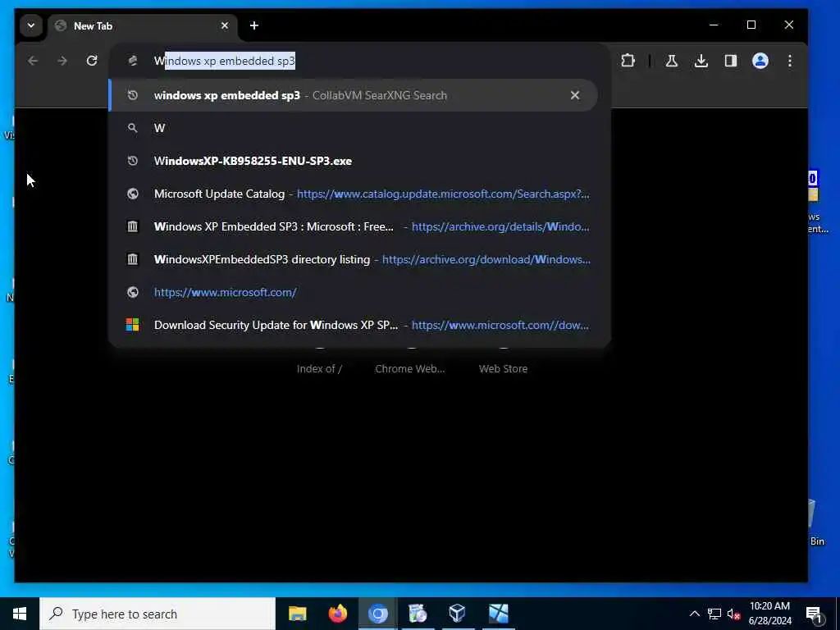Open the tab search dropdown arrow

(x=31, y=25)
